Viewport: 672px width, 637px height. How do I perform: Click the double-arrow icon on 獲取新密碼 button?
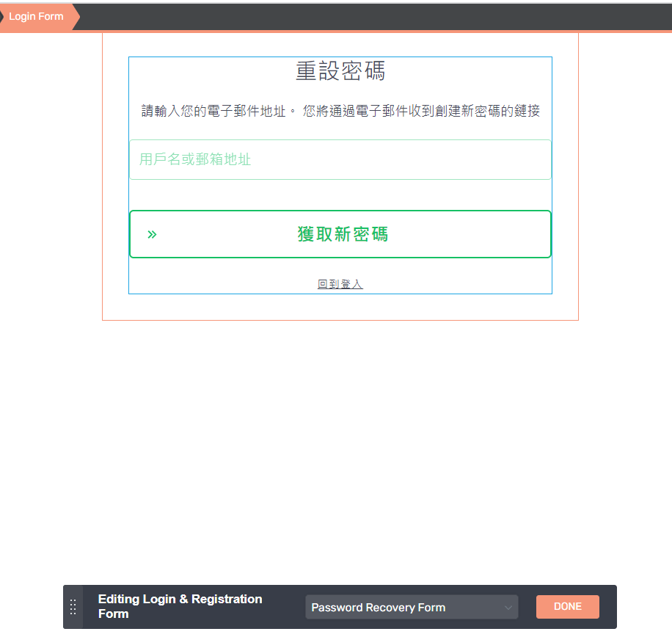click(x=152, y=235)
